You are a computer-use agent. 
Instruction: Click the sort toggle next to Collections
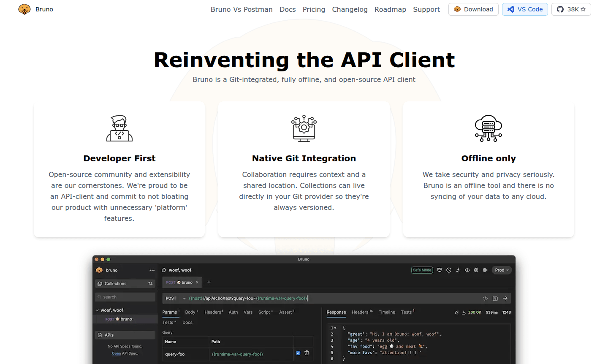[151, 283]
